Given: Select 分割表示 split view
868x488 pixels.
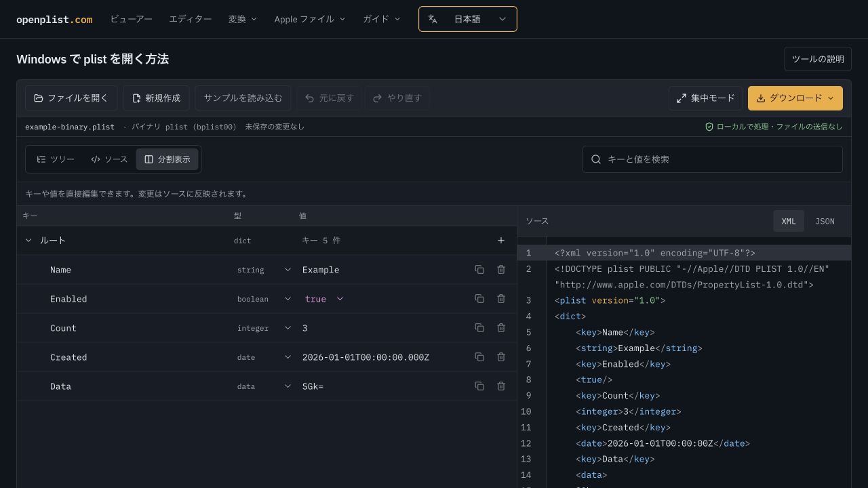Looking at the screenshot, I should [167, 159].
